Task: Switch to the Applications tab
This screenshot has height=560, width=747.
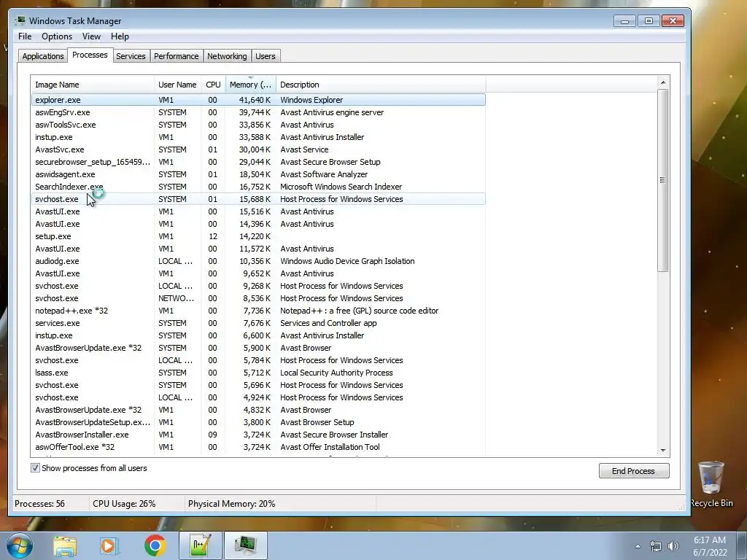Action: (x=43, y=56)
